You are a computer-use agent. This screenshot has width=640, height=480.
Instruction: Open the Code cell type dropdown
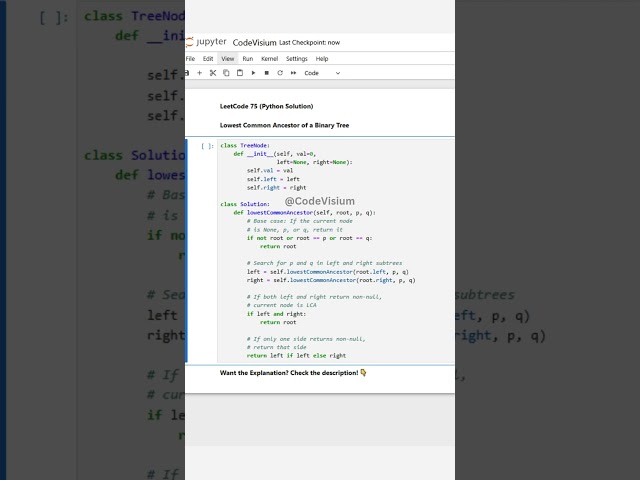pos(322,73)
